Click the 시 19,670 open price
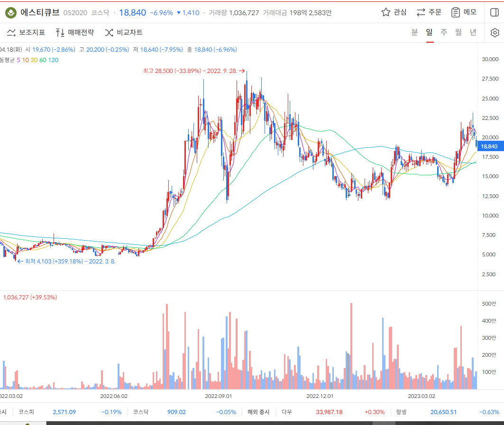This screenshot has height=425, width=504. [50, 49]
